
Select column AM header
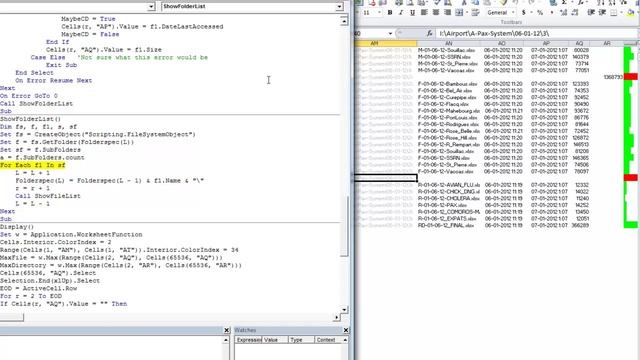385,43
